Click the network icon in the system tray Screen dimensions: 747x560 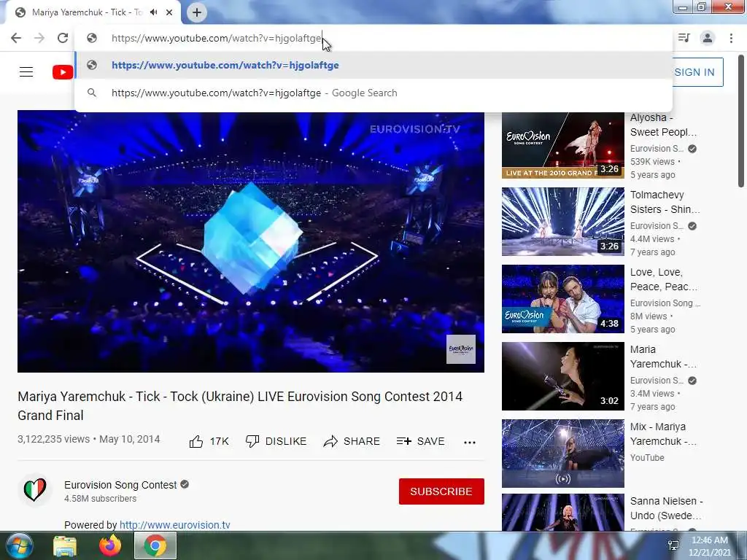pyautogui.click(x=673, y=545)
